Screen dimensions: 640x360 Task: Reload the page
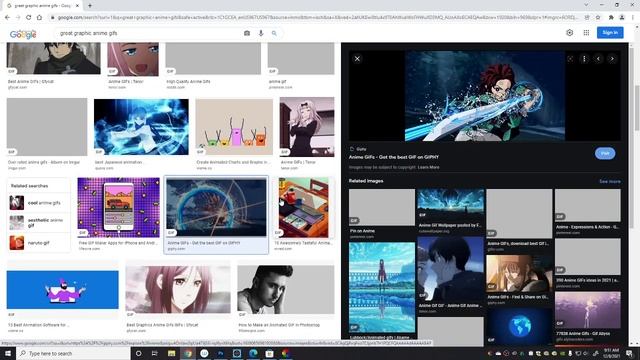coord(29,18)
